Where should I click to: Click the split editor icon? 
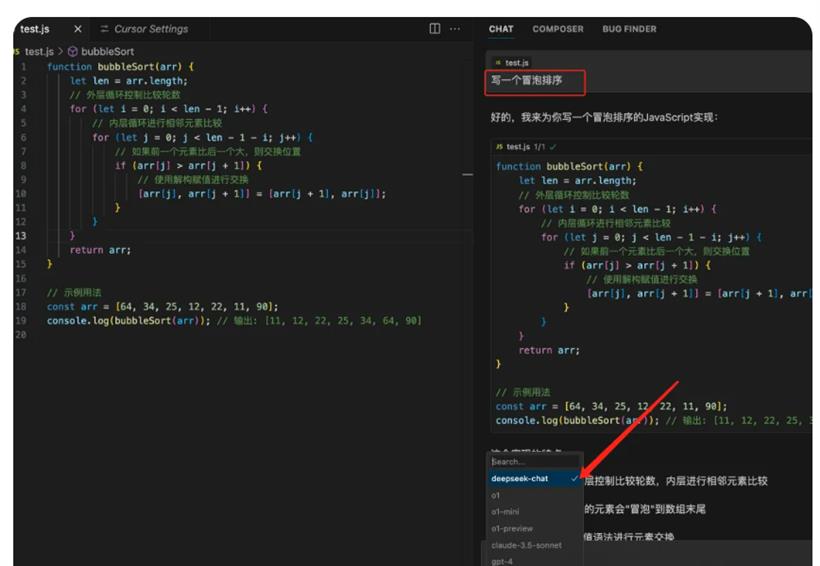click(x=435, y=28)
